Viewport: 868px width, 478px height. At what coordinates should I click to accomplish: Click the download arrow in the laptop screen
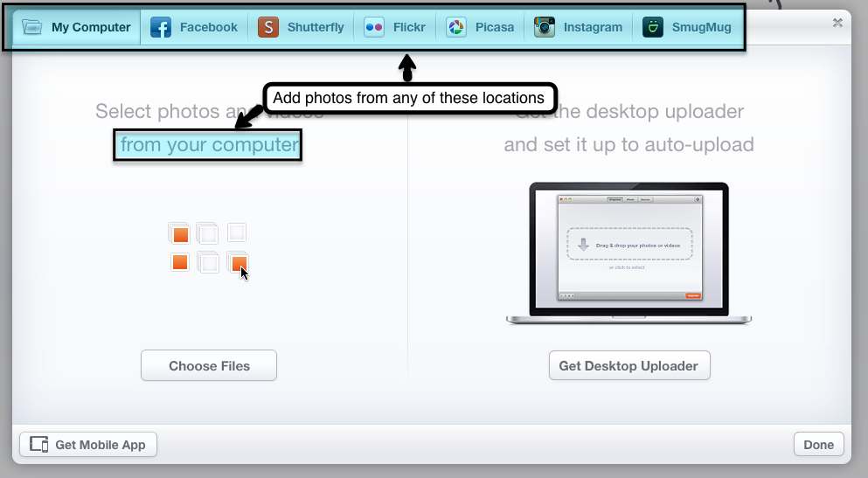point(583,245)
